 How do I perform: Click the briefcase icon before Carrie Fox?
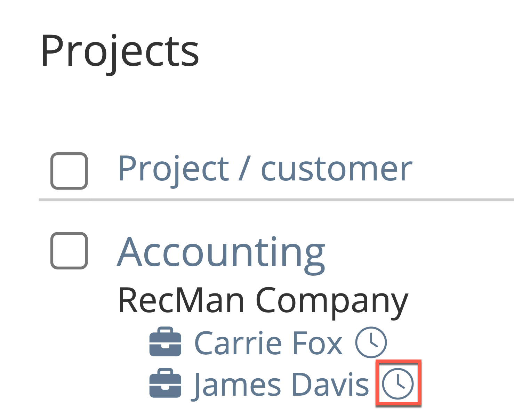165,342
